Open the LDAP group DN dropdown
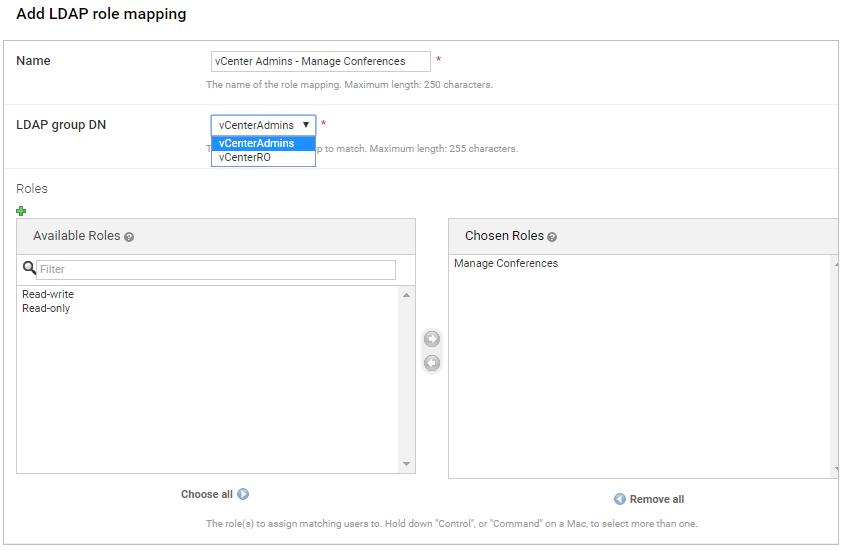Image resolution: width=844 pixels, height=550 pixels. click(263, 125)
